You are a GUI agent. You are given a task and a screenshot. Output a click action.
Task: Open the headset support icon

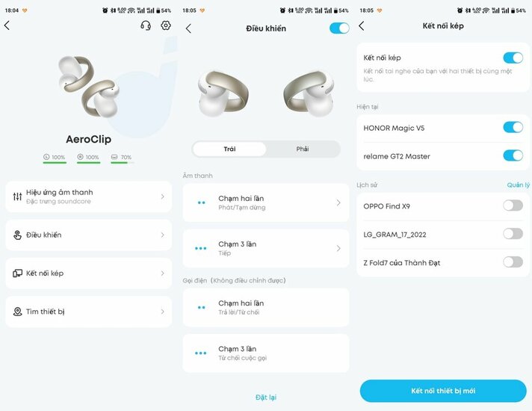pos(146,25)
